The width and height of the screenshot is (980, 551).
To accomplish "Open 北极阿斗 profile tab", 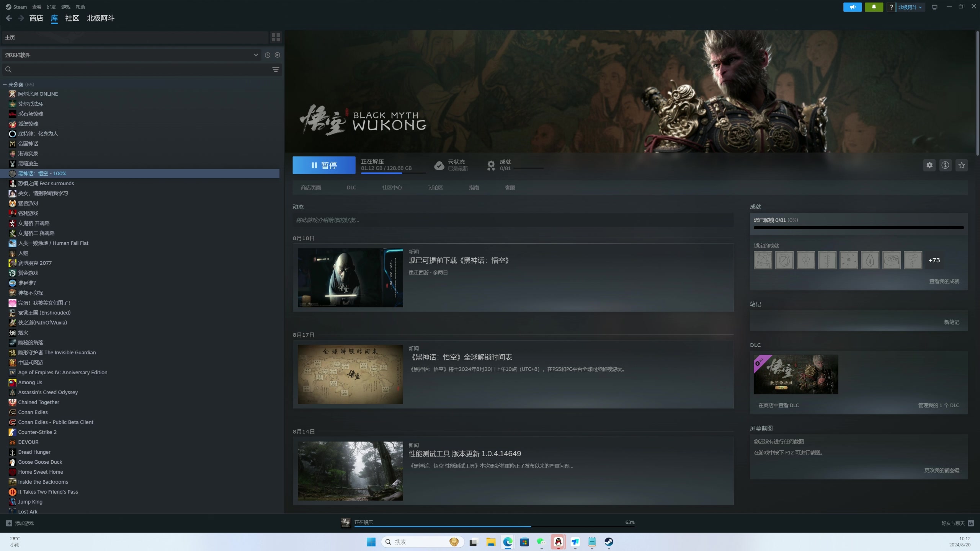I will [x=100, y=18].
